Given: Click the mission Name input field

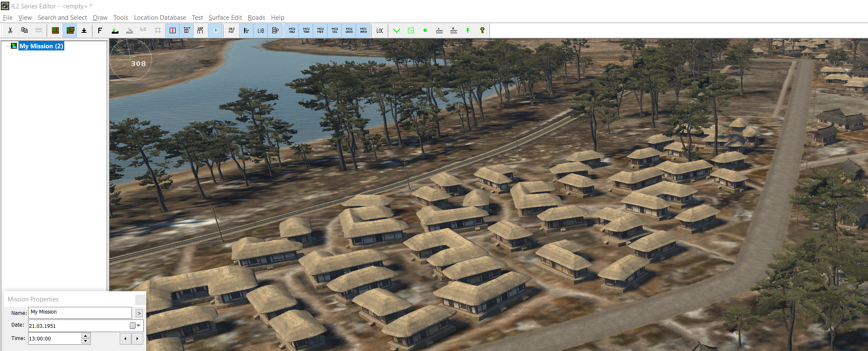Looking at the screenshot, I should (x=80, y=312).
